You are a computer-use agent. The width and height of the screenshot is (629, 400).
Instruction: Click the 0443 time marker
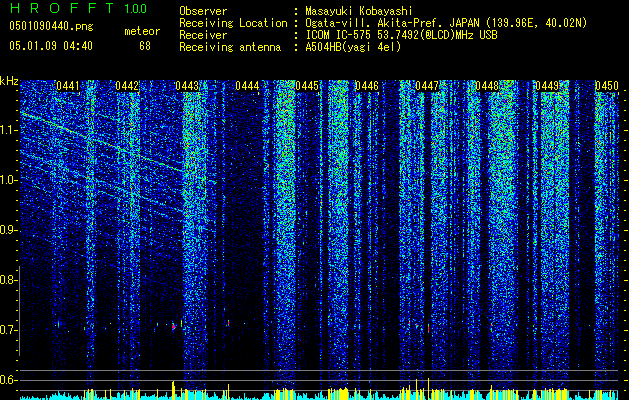187,86
